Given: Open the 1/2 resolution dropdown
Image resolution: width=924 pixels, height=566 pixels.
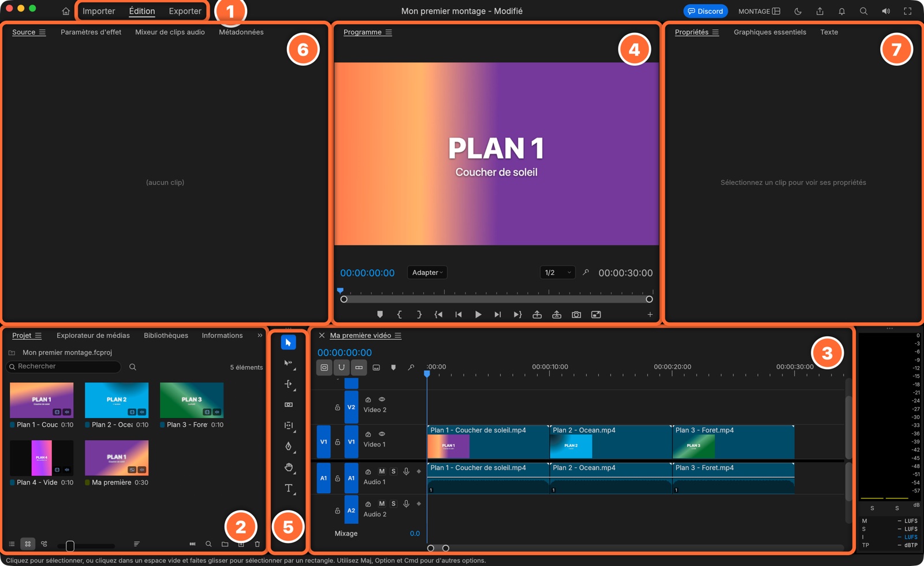Looking at the screenshot, I should (x=558, y=273).
